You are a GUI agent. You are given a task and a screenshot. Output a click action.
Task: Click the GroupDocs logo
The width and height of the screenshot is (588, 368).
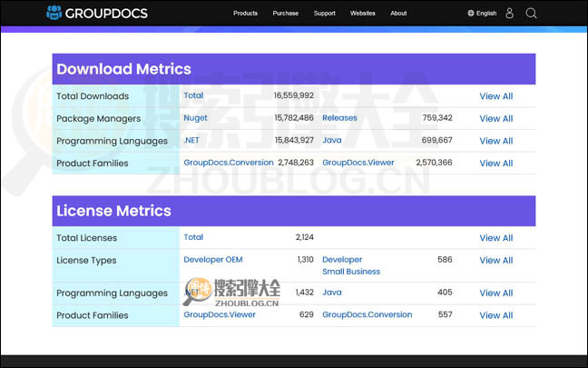click(x=97, y=13)
